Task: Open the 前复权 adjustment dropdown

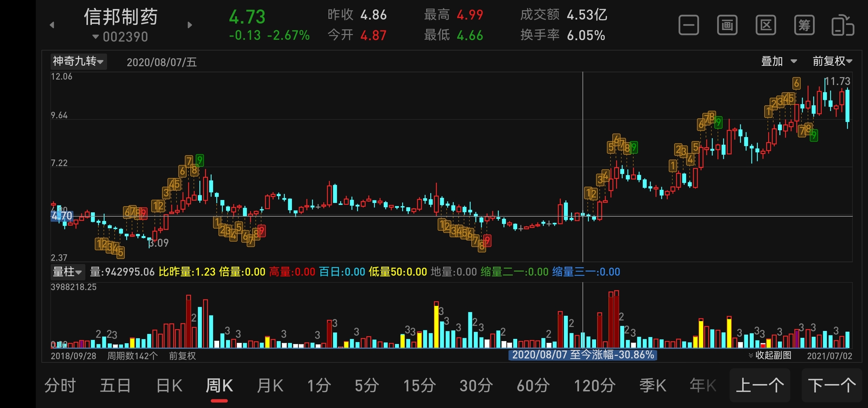Action: 832,61
